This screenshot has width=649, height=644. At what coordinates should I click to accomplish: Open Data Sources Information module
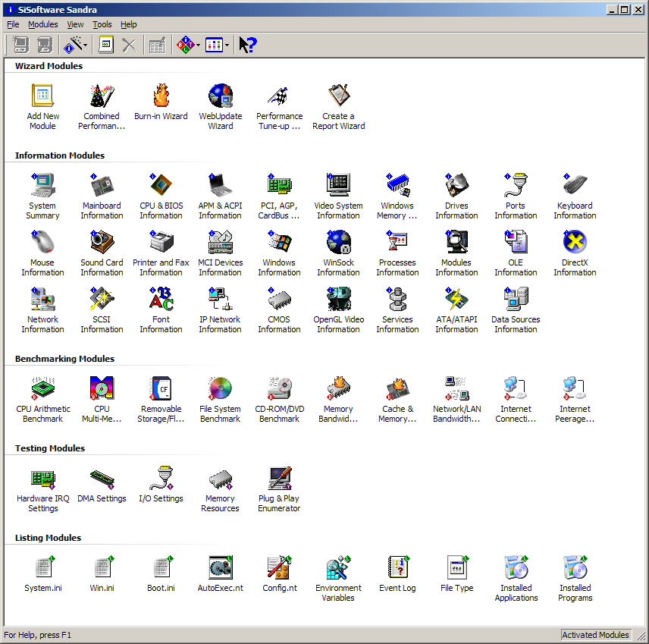tap(516, 309)
